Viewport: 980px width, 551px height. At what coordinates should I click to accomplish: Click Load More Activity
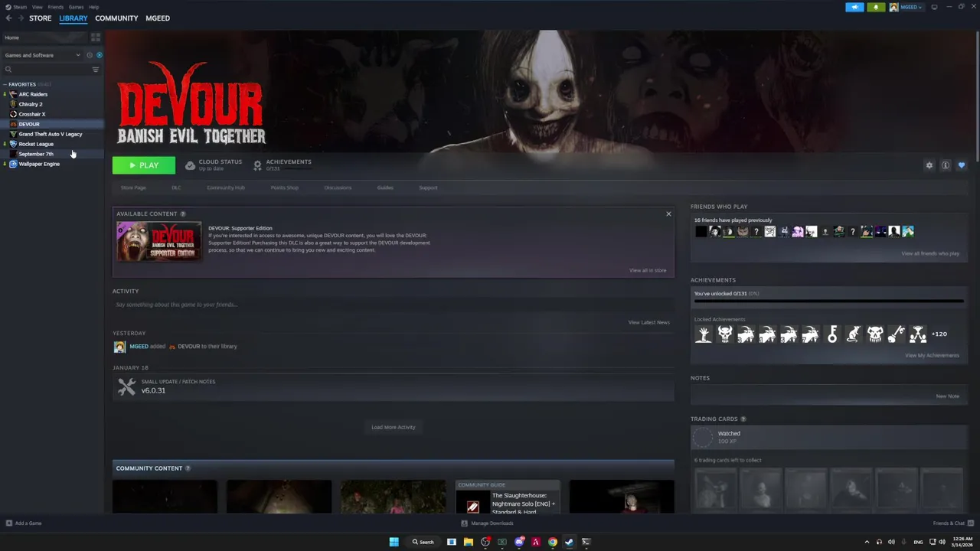(394, 427)
